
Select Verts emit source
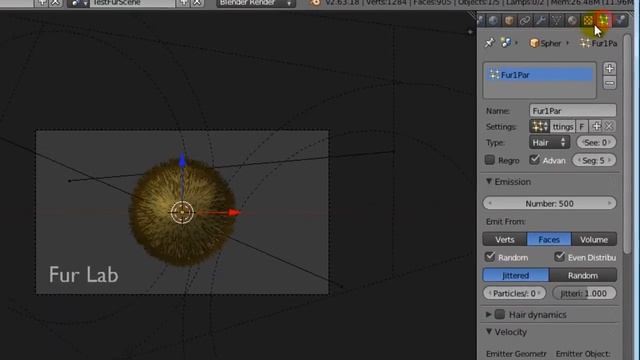pyautogui.click(x=505, y=240)
